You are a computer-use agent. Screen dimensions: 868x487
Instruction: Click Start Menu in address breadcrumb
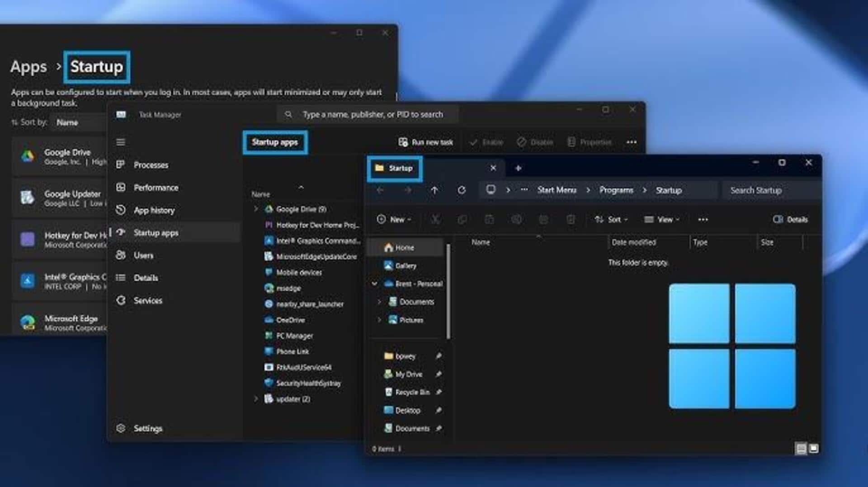[557, 190]
